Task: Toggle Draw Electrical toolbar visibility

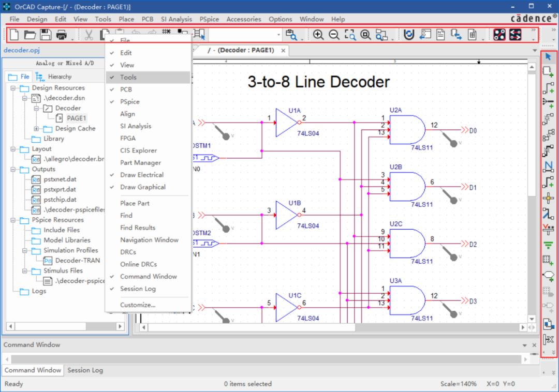Action: coord(148,175)
